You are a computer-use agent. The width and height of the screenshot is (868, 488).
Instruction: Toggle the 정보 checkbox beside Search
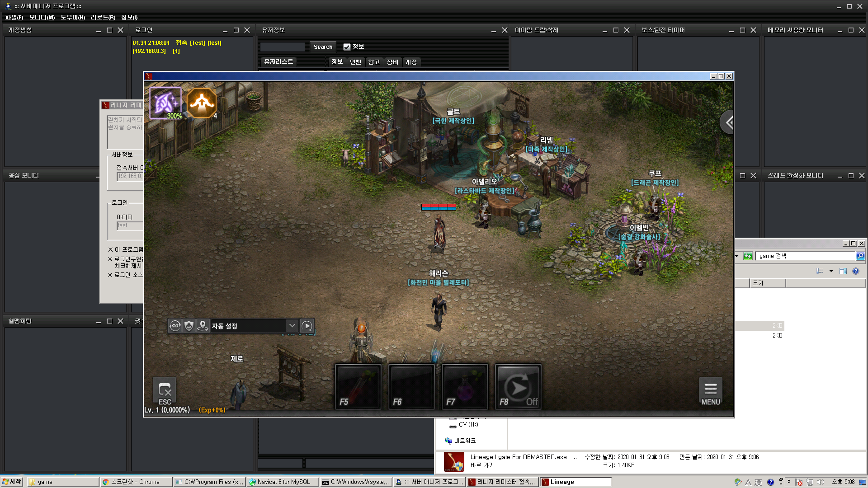click(347, 47)
